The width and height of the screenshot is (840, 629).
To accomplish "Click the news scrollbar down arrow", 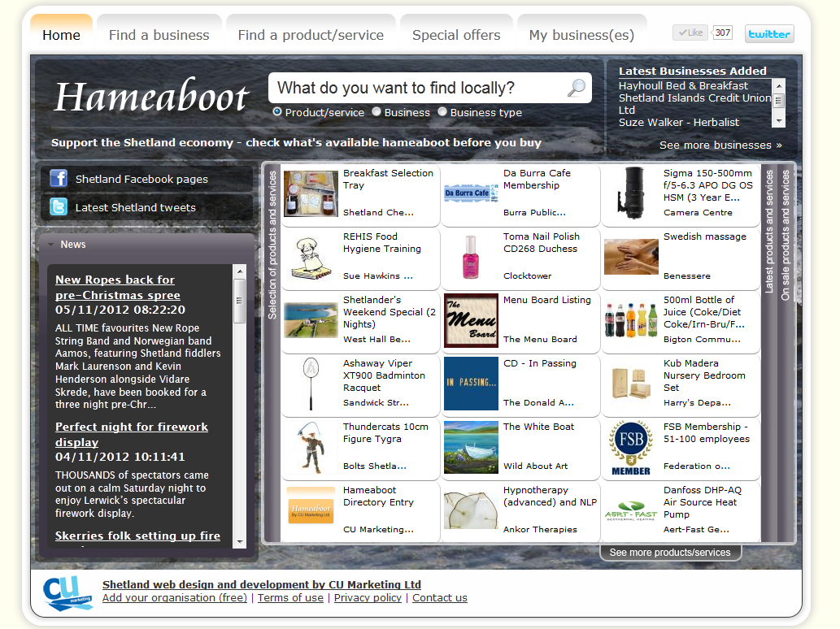I will click(240, 542).
